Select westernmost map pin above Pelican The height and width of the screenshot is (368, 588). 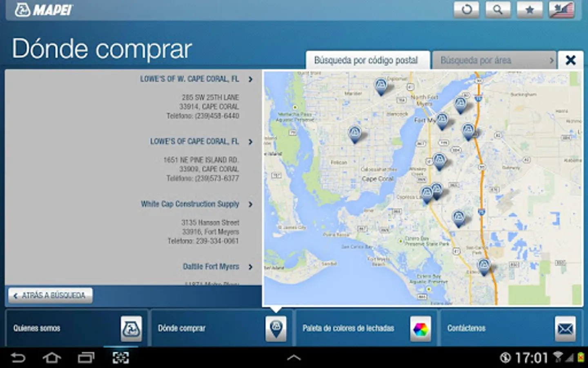354,134
